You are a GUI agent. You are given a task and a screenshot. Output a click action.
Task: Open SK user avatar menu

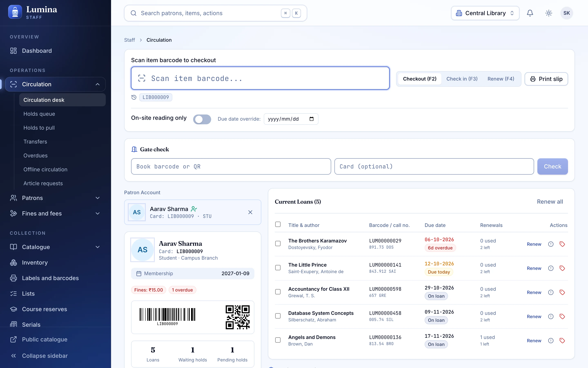(x=567, y=13)
